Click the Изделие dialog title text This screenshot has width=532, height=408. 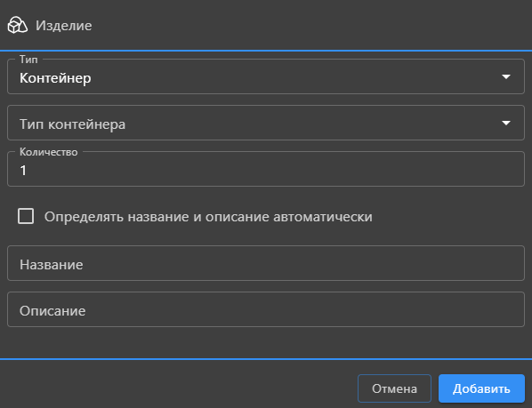(64, 26)
